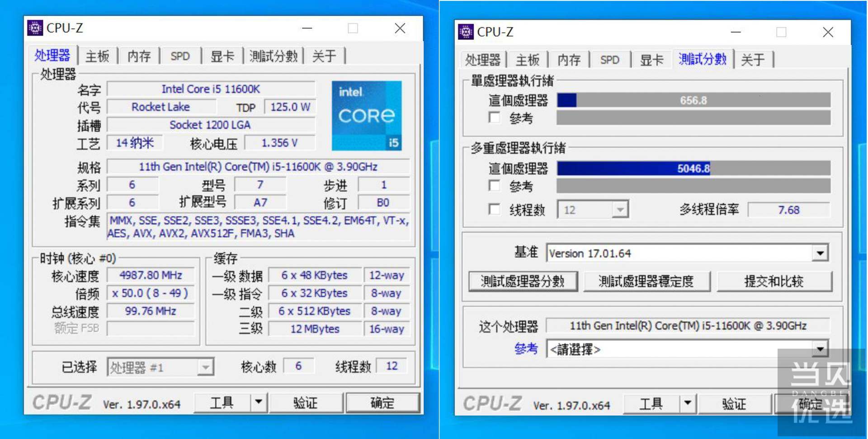Click the 总线速度 value 99.76 MHz
This screenshot has width=868, height=439.
(x=151, y=311)
